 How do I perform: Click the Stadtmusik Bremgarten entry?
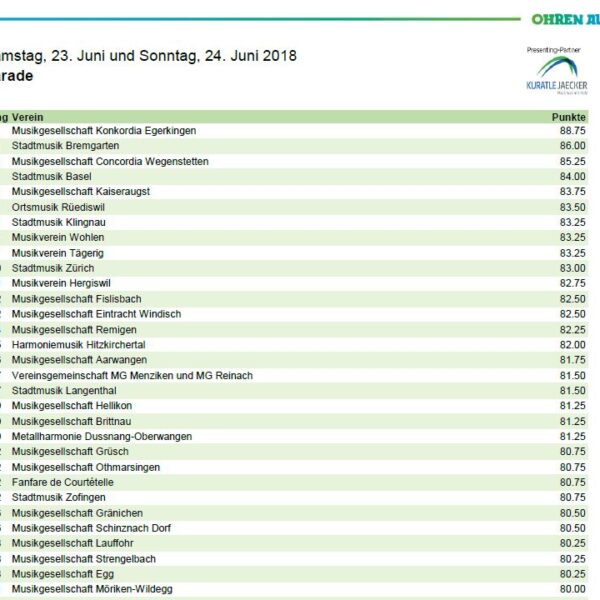(65, 146)
